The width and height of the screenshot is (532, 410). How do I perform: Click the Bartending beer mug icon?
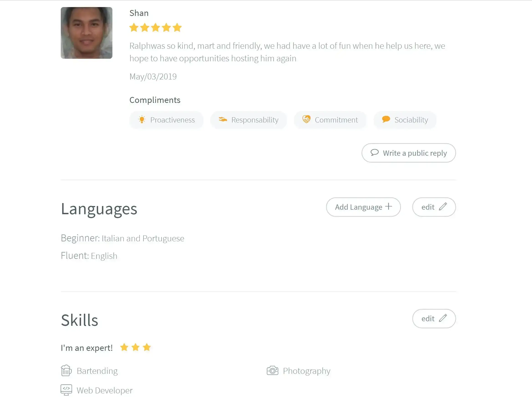pos(66,371)
